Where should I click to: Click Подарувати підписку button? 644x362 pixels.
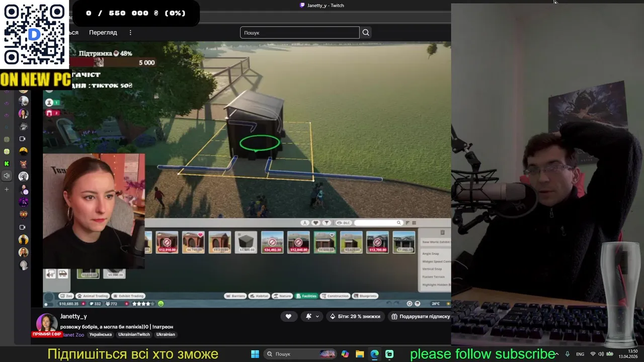click(421, 316)
